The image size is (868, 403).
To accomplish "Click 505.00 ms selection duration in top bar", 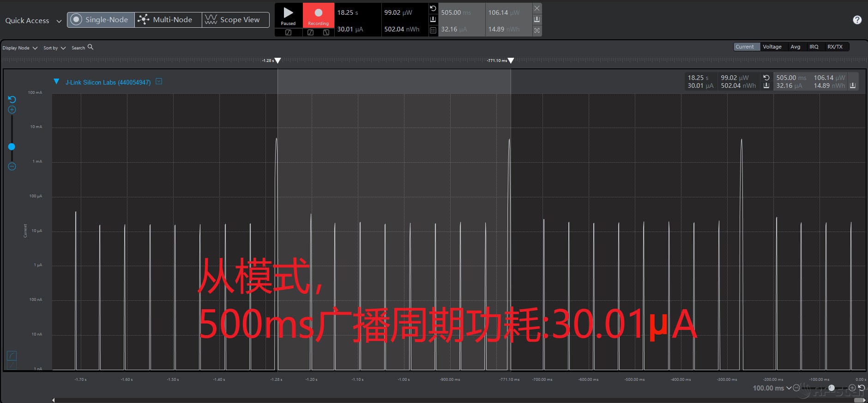I will point(456,12).
